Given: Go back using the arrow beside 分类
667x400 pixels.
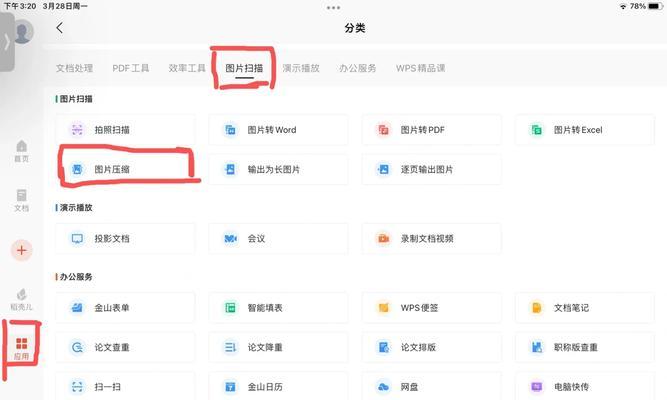Looking at the screenshot, I should (x=60, y=28).
